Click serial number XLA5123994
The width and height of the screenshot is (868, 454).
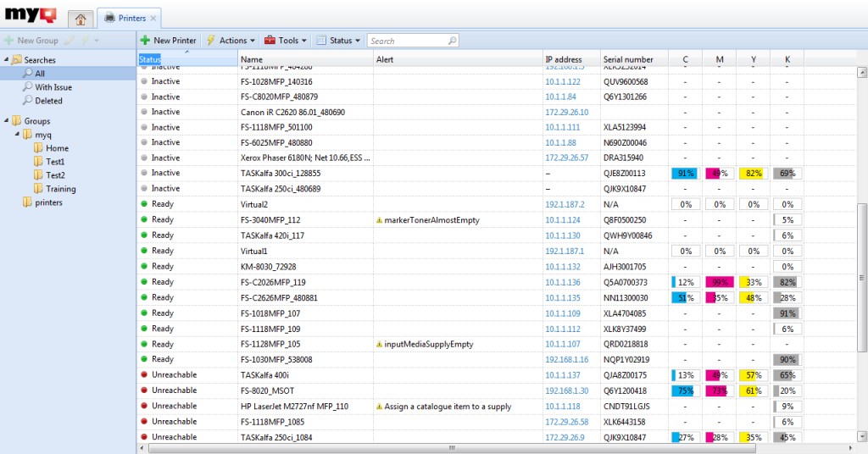coord(625,127)
